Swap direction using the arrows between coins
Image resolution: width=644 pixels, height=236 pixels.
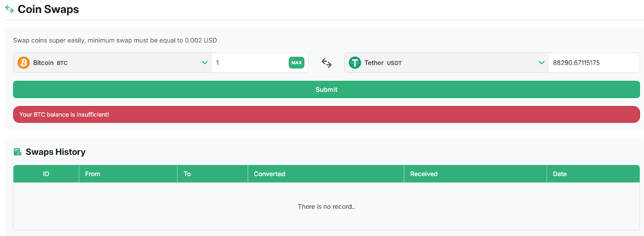pyautogui.click(x=326, y=63)
